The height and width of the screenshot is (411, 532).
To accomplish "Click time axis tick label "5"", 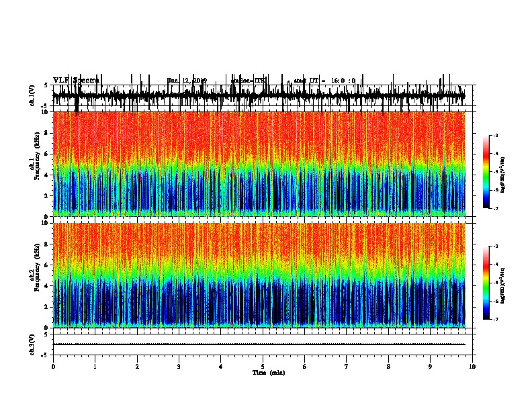I will coord(263,367).
